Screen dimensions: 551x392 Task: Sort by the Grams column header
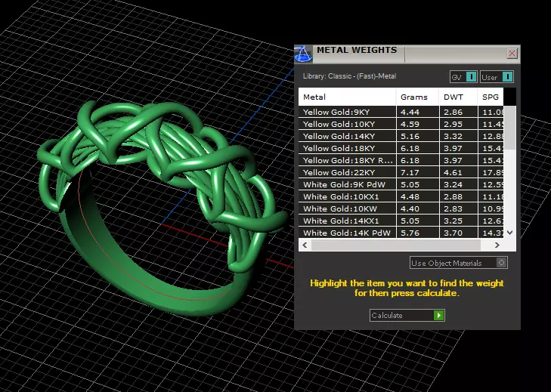417,97
